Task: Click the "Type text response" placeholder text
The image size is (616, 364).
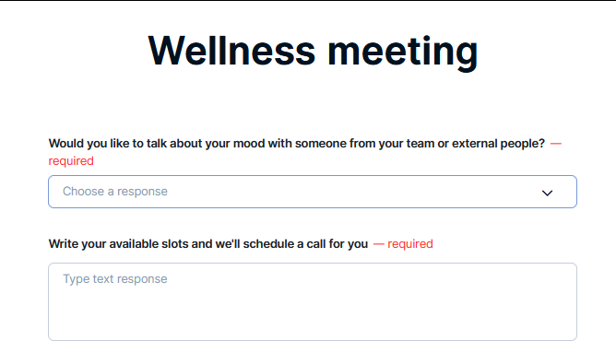Action: [115, 279]
